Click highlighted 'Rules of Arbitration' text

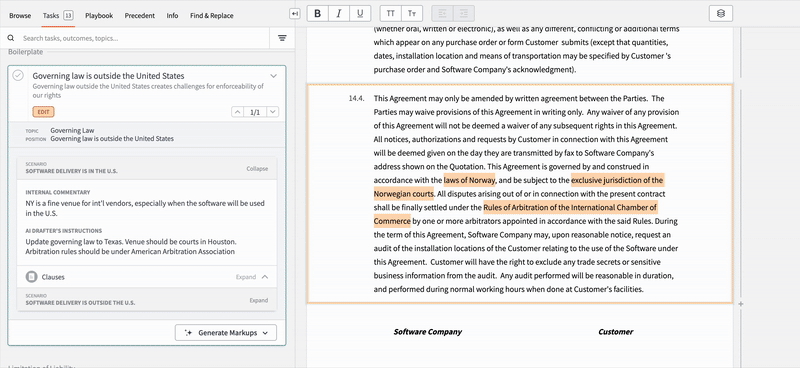(x=516, y=208)
